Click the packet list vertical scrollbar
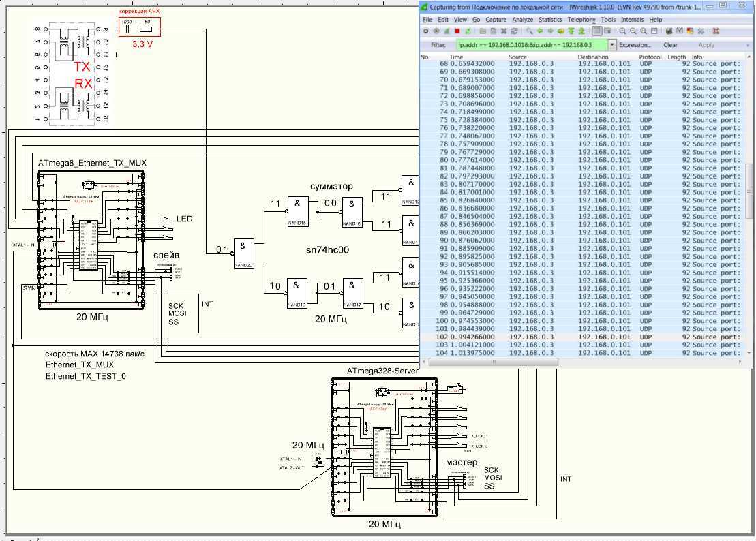Viewport: 756px width, 541px height. tap(750, 204)
